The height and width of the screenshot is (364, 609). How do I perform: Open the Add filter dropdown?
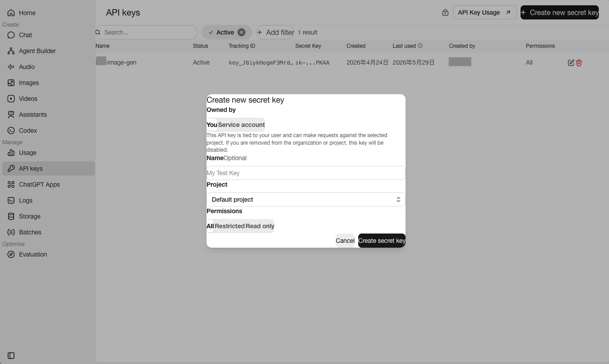(275, 32)
